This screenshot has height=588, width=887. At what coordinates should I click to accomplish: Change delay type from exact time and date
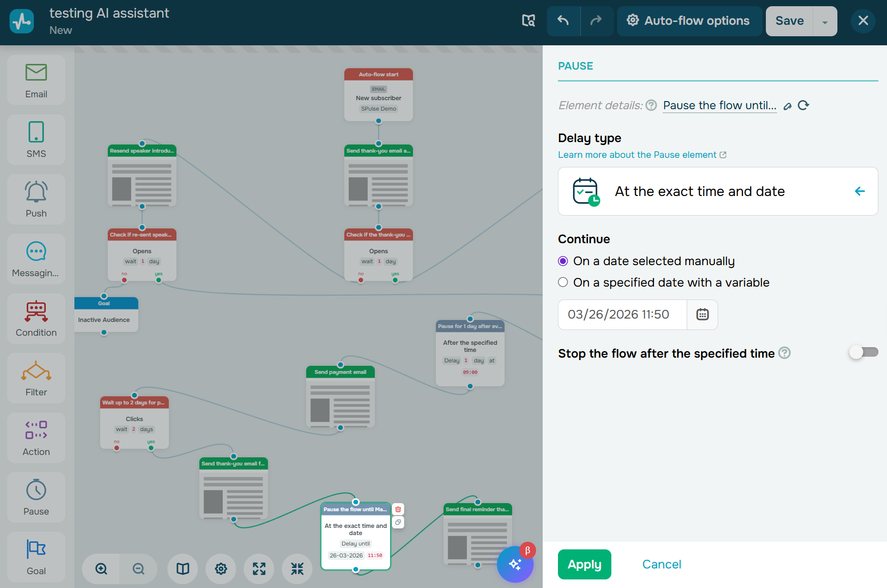[718, 191]
